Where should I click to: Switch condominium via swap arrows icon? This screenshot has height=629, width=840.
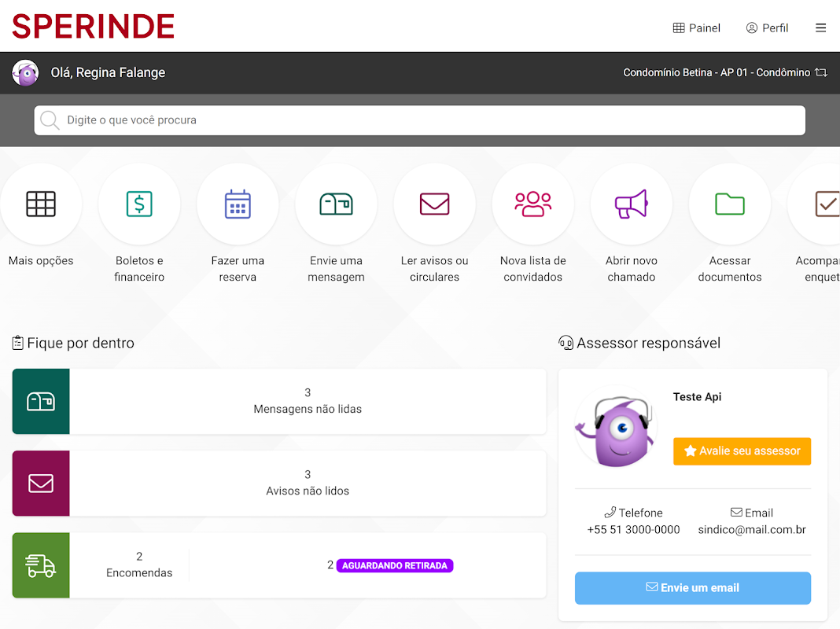[820, 72]
